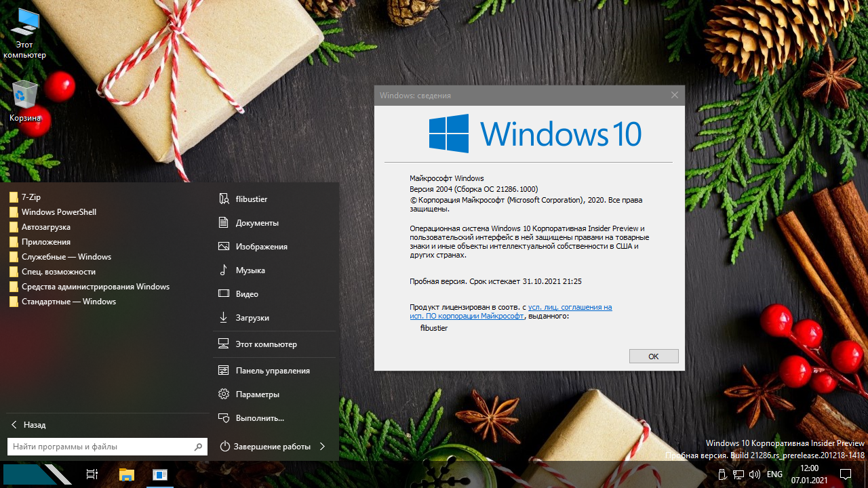The image size is (868, 488).
Task: Click the search magnifier icon
Action: (198, 447)
